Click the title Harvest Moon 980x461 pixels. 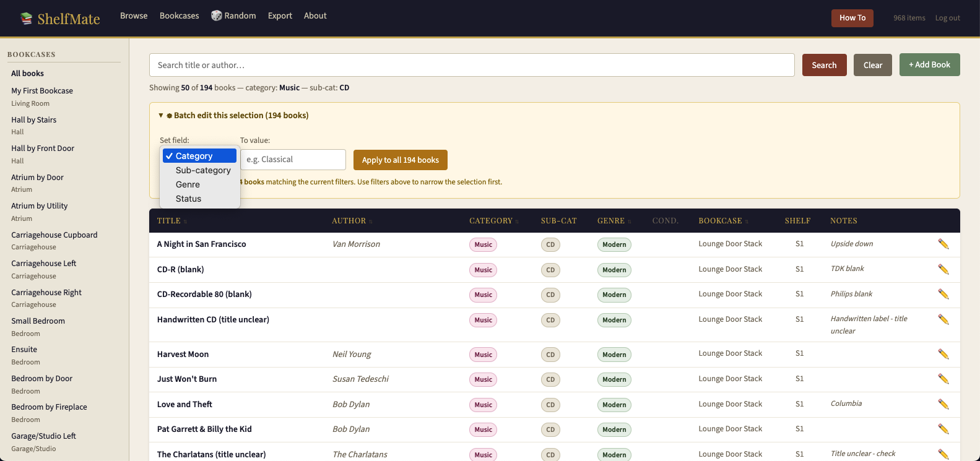183,354
